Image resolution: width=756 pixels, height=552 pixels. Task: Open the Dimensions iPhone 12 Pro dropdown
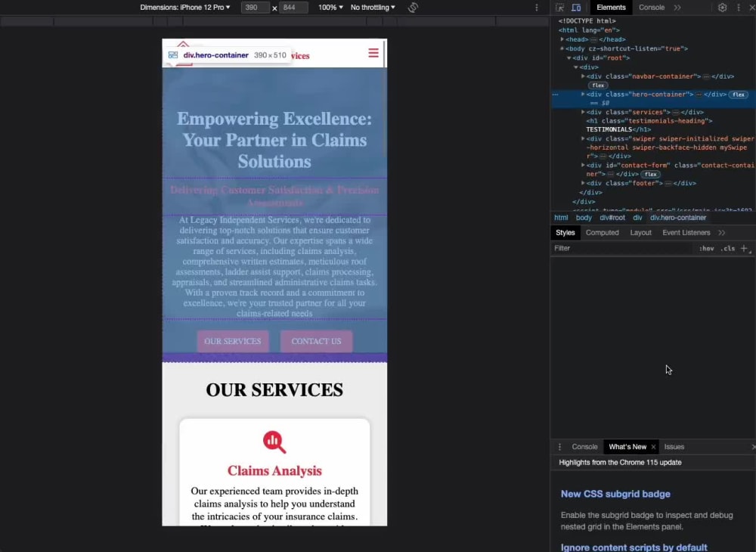[185, 8]
